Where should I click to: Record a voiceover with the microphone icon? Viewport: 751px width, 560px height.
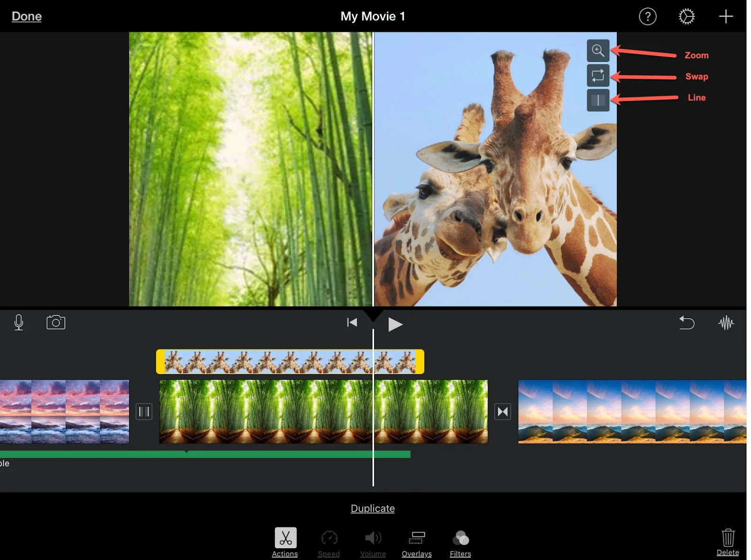coord(19,322)
